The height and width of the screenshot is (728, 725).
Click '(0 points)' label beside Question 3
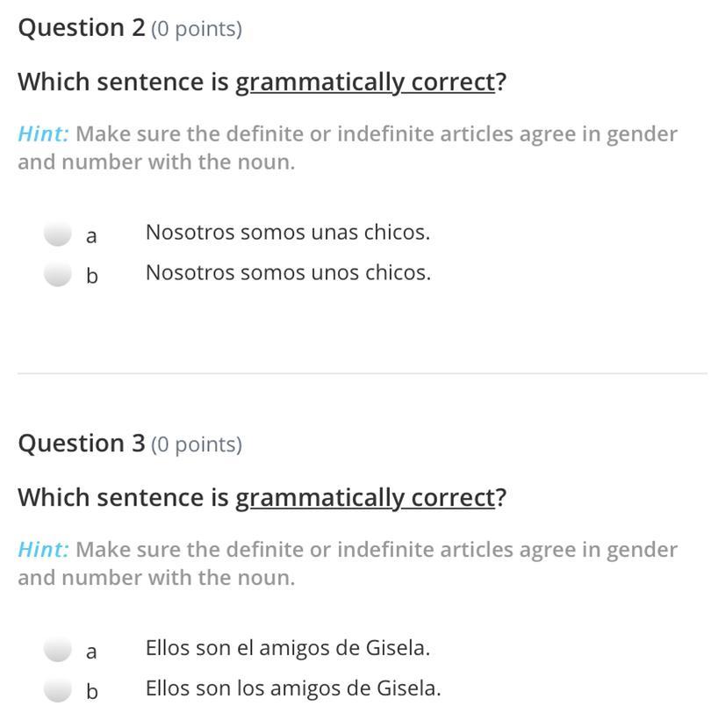[x=197, y=444]
